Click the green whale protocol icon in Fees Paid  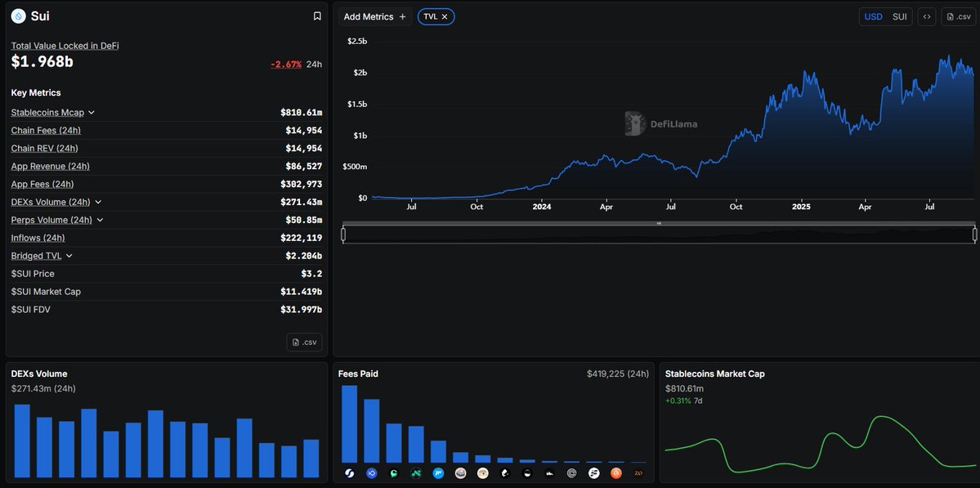pyautogui.click(x=394, y=473)
